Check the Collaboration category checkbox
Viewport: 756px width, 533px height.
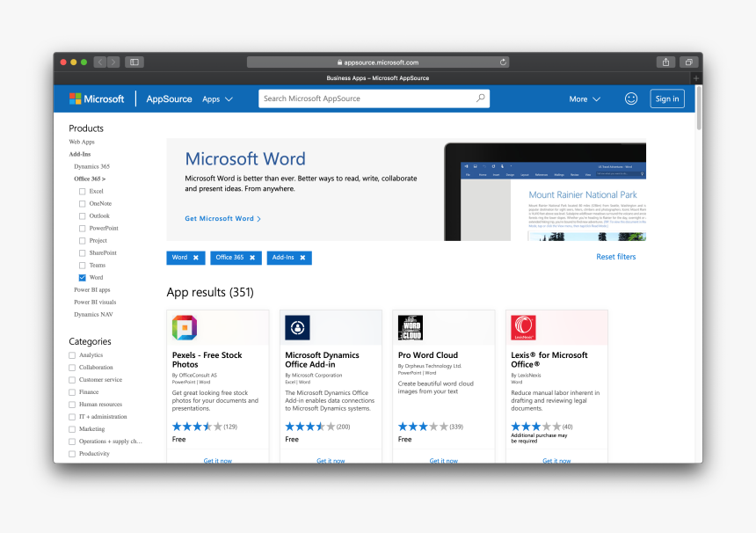(x=72, y=368)
